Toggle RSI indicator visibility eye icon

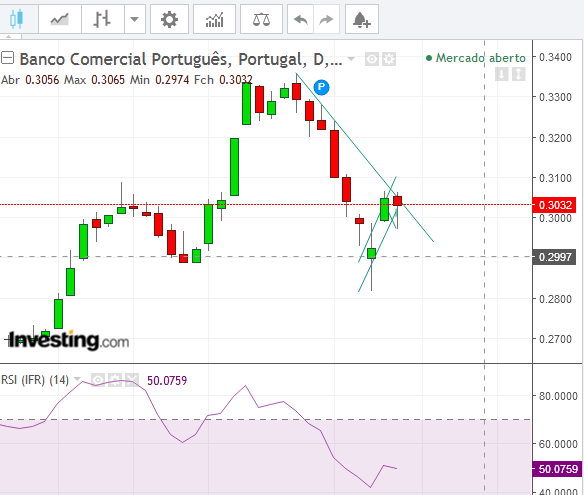(x=98, y=380)
